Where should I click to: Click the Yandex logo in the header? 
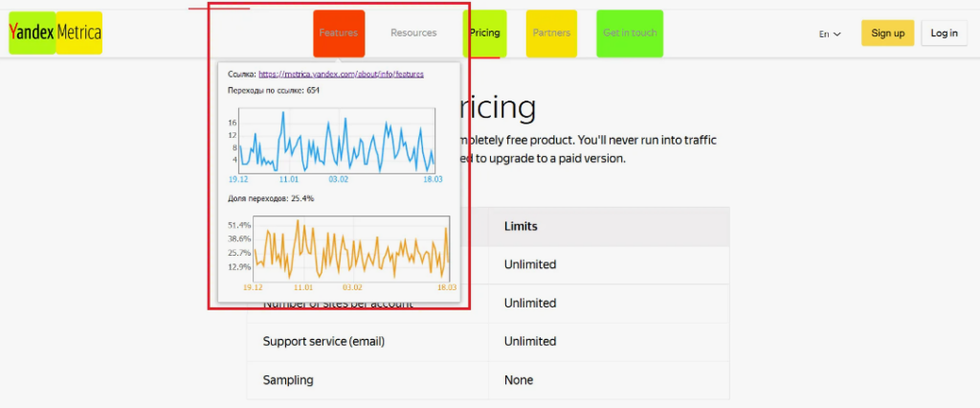(32, 34)
